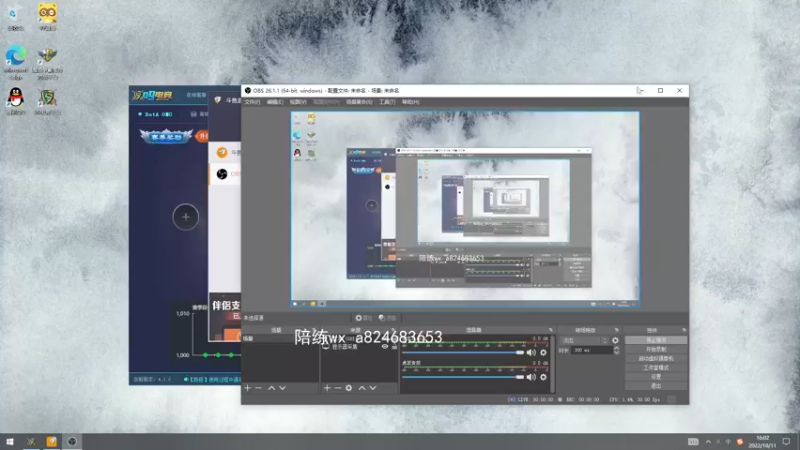The image size is (800, 450).
Task: Click the 300 ms transition duration field
Action: tap(591, 351)
